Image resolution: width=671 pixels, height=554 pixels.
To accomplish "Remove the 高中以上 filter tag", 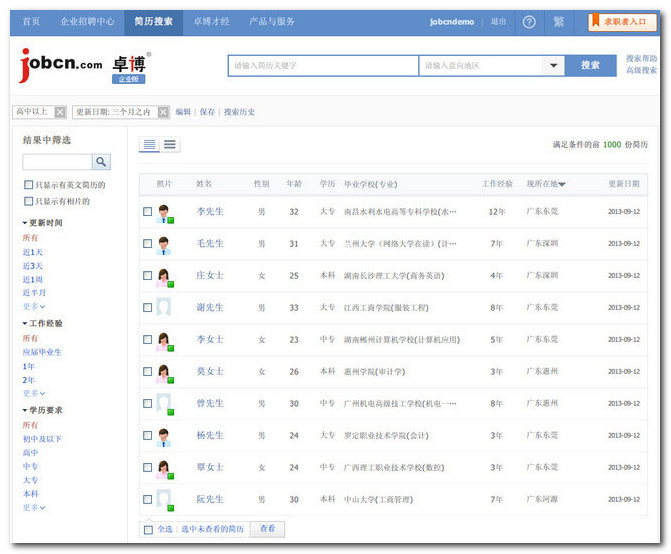I will point(60,112).
